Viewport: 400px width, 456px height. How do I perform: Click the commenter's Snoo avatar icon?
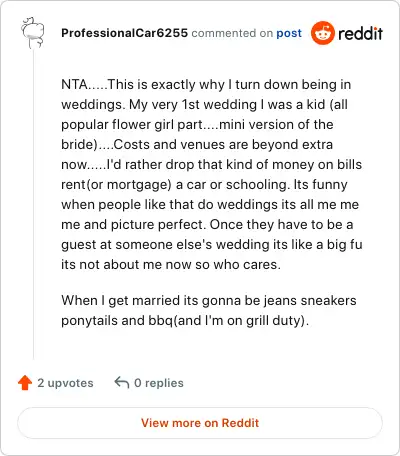pos(33,33)
